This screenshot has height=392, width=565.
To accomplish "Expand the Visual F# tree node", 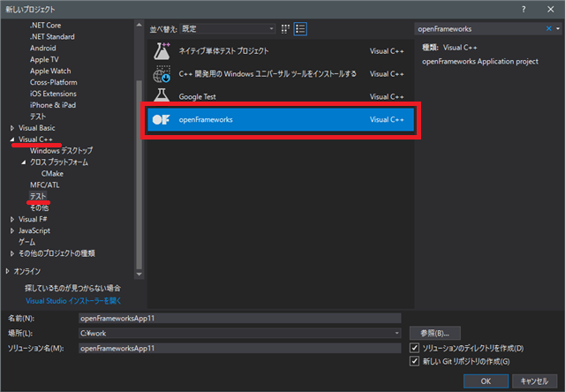I will [11, 219].
